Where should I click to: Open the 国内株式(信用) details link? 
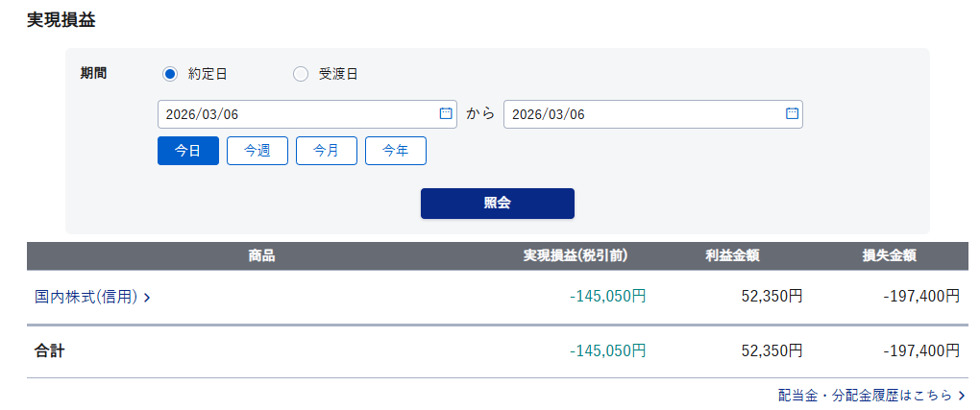coord(86,297)
